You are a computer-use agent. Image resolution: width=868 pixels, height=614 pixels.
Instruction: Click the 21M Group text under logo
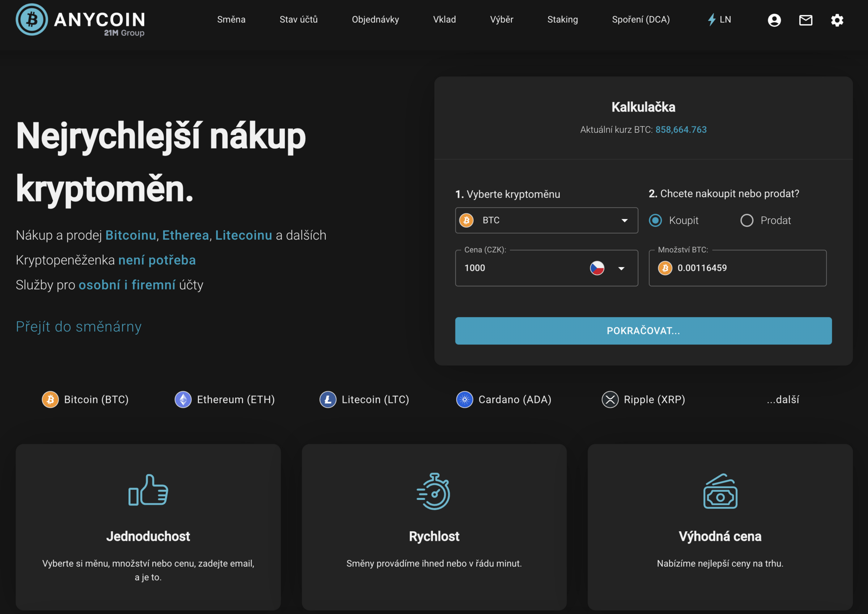point(124,33)
